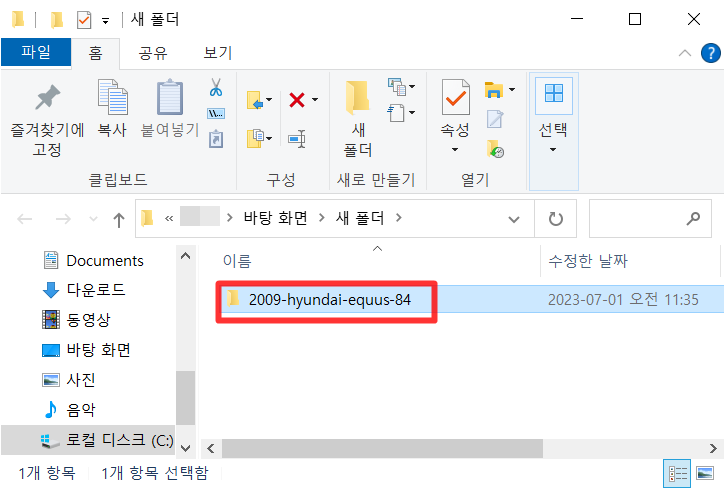Click the red X delete icon
The width and height of the screenshot is (725, 489).
[x=297, y=99]
